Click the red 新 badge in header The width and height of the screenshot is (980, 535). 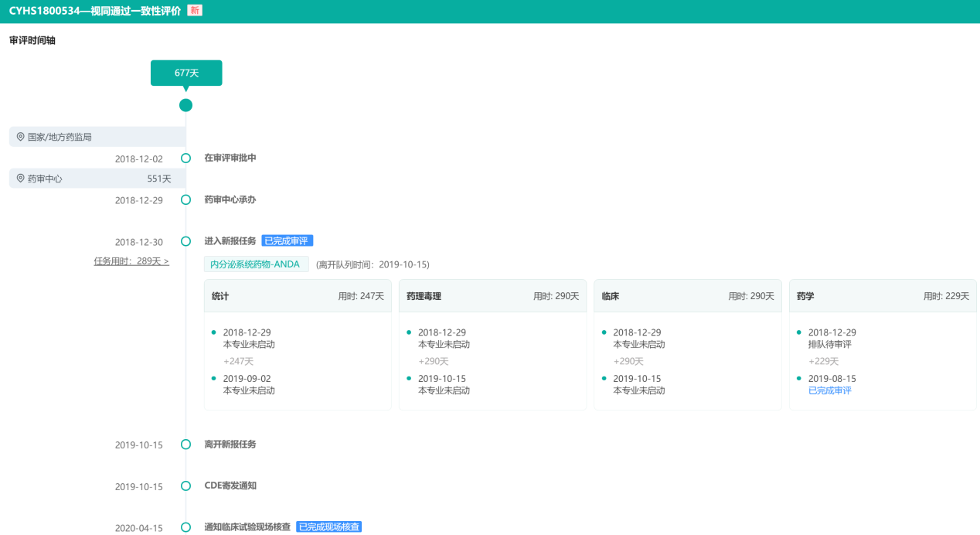click(x=195, y=11)
